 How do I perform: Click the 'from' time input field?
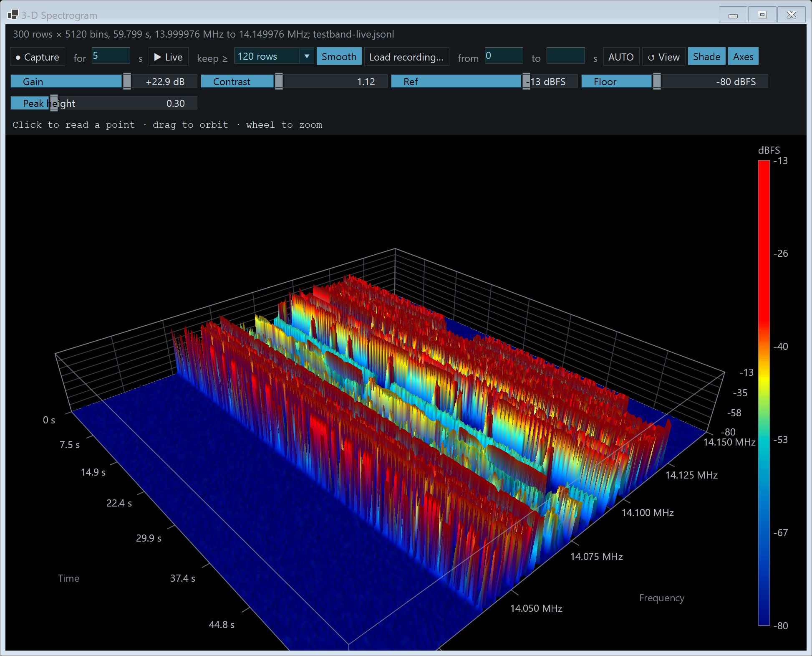point(504,56)
